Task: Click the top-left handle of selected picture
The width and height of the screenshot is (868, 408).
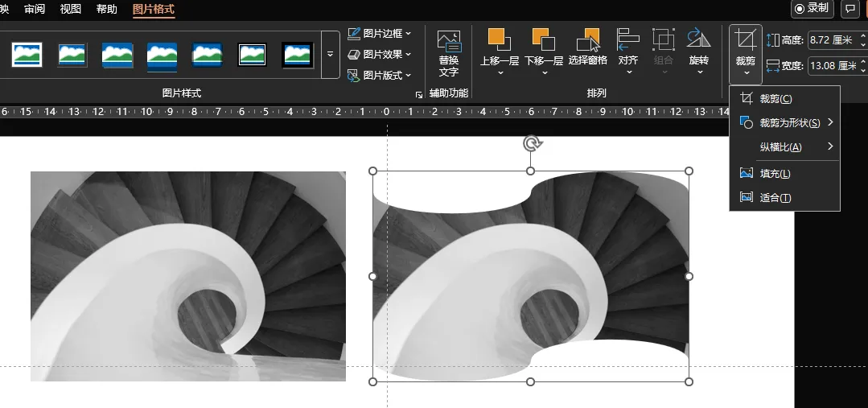Action: (372, 171)
